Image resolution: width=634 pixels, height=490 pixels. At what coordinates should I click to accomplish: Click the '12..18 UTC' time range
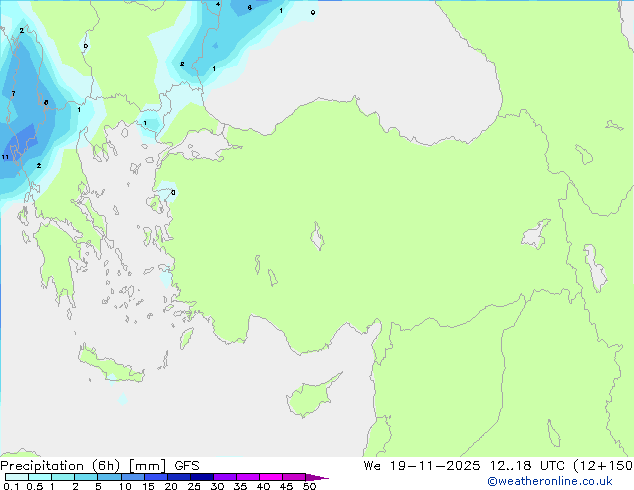[x=527, y=465]
